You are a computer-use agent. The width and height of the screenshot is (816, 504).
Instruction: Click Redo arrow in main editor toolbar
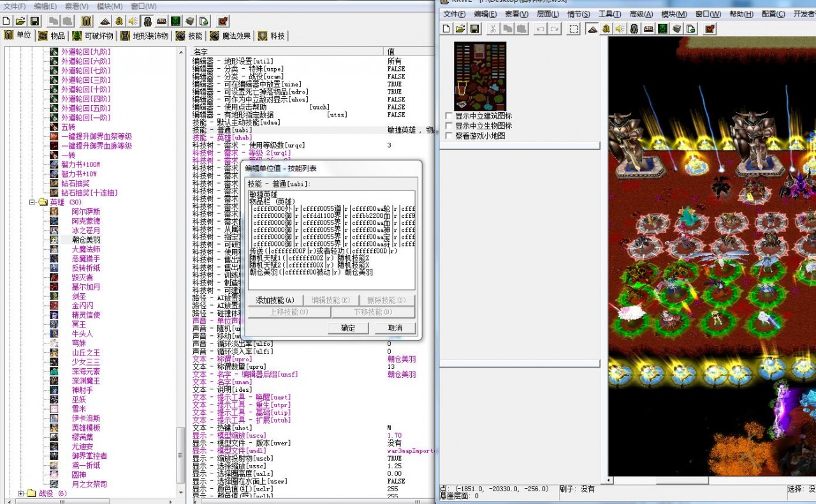click(555, 29)
